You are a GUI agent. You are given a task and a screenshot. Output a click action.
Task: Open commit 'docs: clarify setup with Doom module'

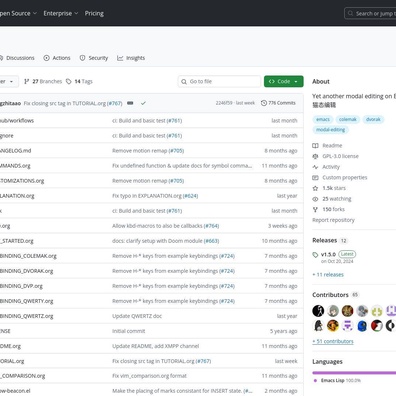(x=157, y=241)
